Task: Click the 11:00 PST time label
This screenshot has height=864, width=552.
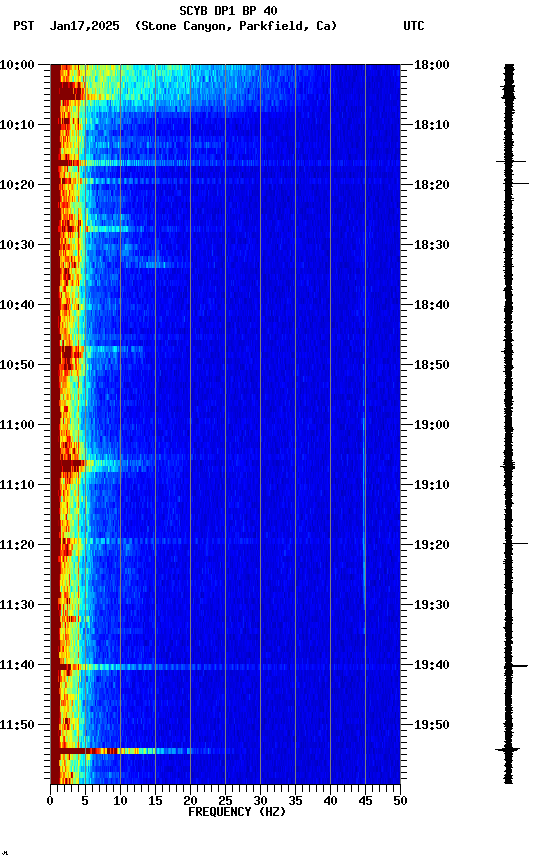Action: (x=17, y=425)
